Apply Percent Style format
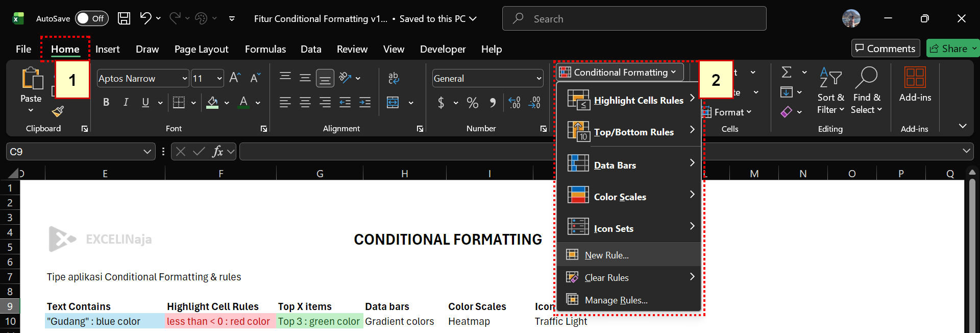This screenshot has height=333, width=980. pyautogui.click(x=473, y=103)
